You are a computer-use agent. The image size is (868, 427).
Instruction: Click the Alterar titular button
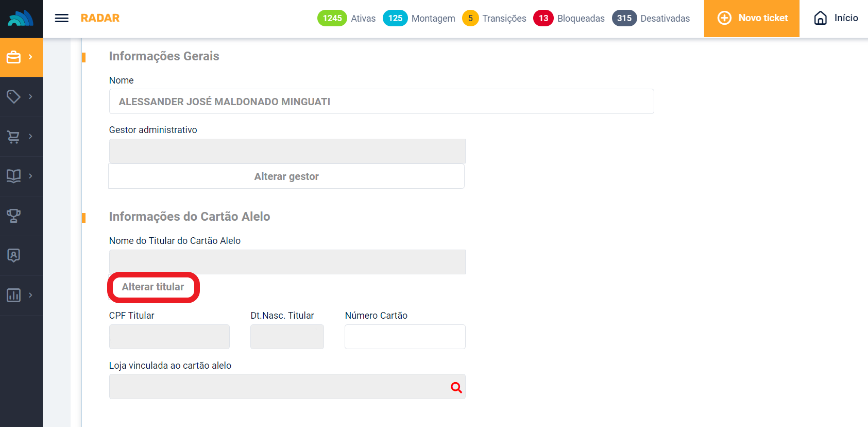(153, 287)
